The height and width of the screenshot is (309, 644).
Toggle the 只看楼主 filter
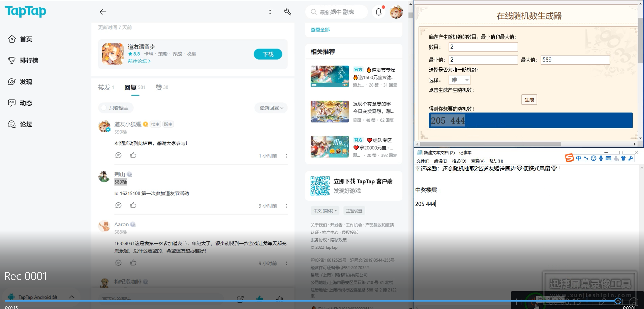coord(115,108)
